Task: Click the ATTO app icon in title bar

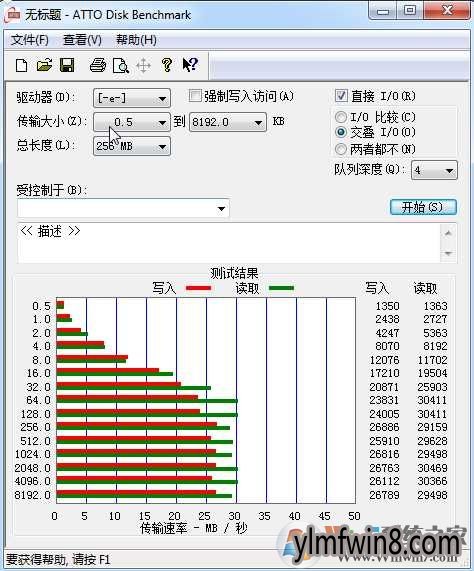Action: (x=12, y=15)
